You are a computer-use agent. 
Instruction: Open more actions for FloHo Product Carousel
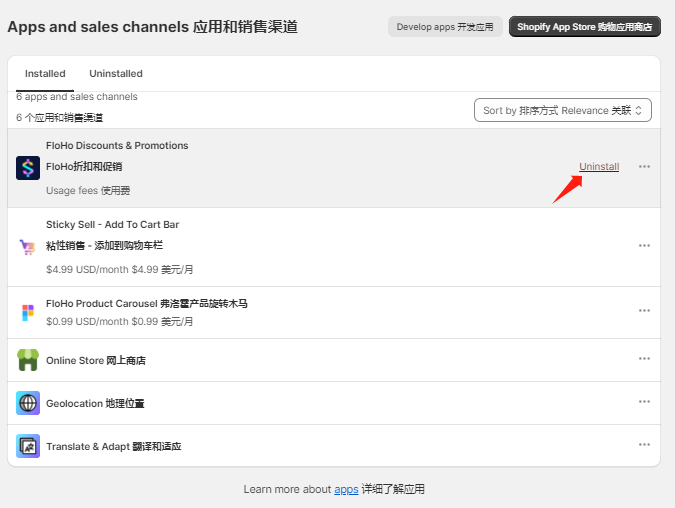tap(644, 311)
